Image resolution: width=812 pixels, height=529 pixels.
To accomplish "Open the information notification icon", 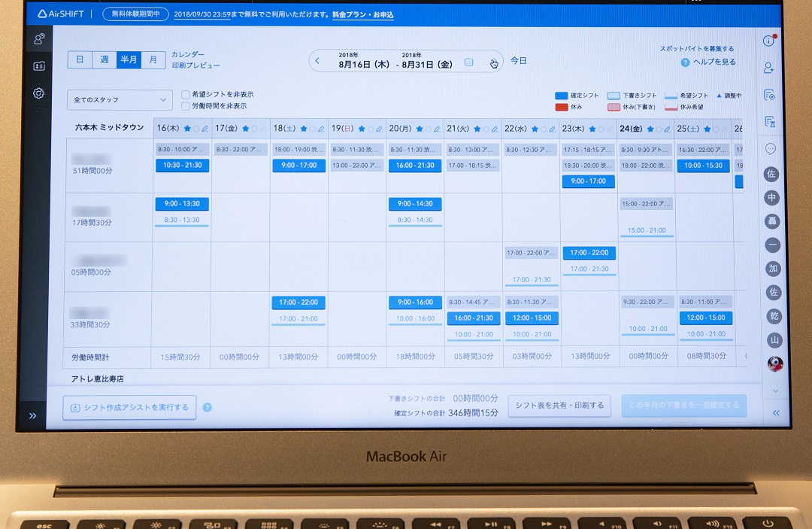I will (769, 41).
